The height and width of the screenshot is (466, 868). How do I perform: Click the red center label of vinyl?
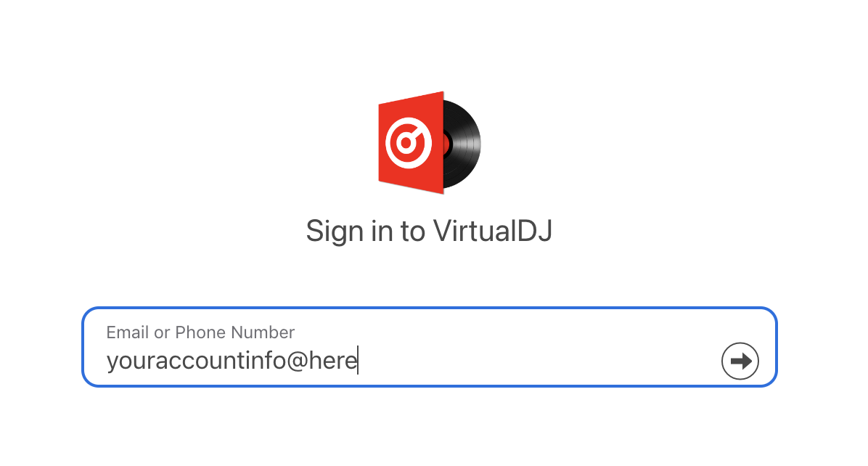(x=446, y=144)
